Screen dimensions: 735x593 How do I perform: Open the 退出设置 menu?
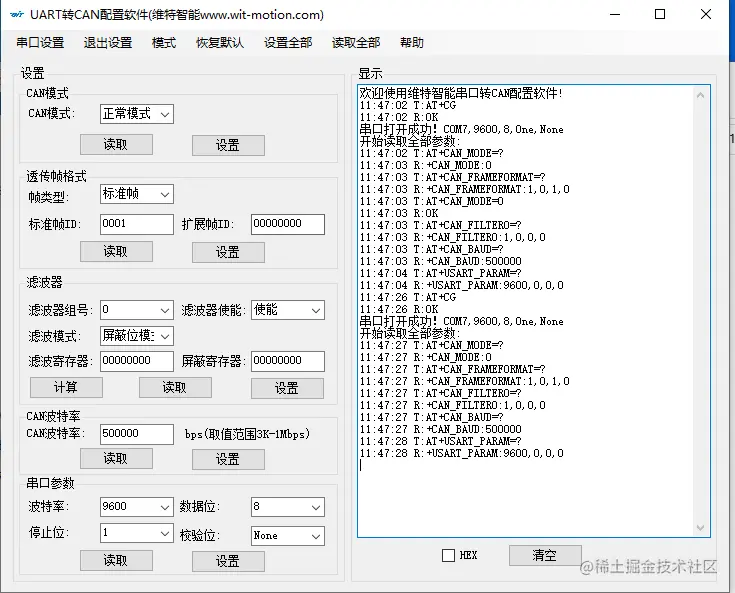tap(108, 43)
